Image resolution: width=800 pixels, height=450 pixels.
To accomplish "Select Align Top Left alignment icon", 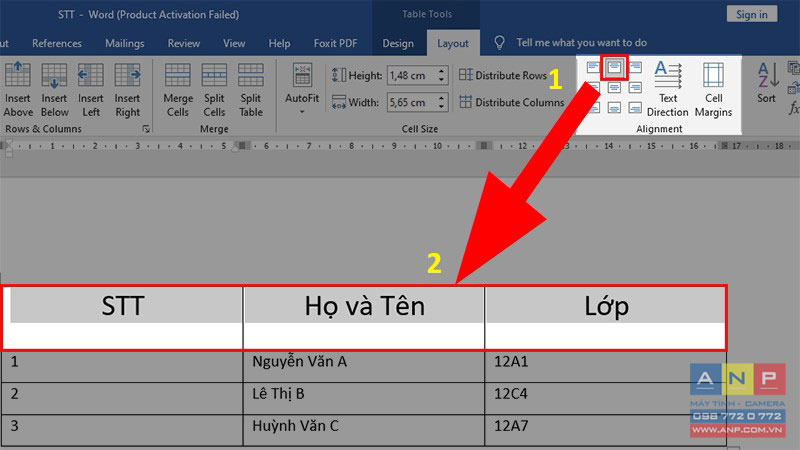I will click(593, 67).
